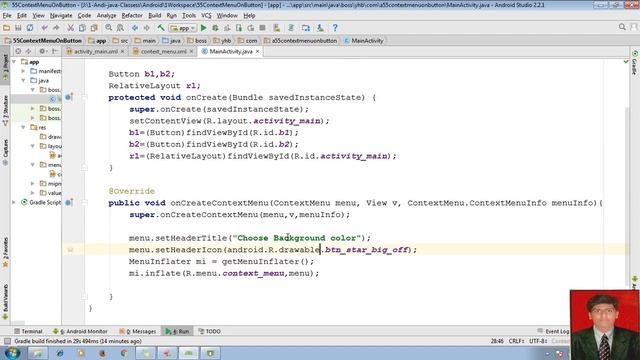Click the Internet Explorer taskbar icon
This screenshot has width=640, height=360.
(60, 353)
